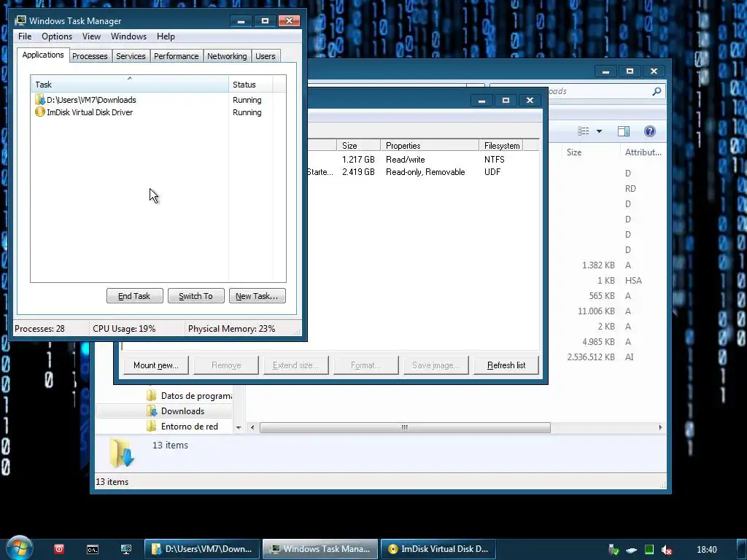Click the horizontal scrollbar thumb in Explorer
This screenshot has width=747, height=560.
click(x=405, y=427)
